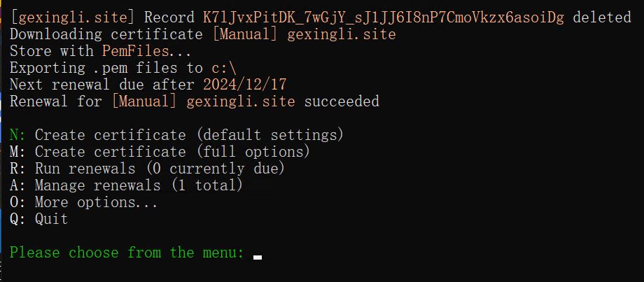
Task: Click the "Next renewal due after" text
Action: [x=101, y=85]
